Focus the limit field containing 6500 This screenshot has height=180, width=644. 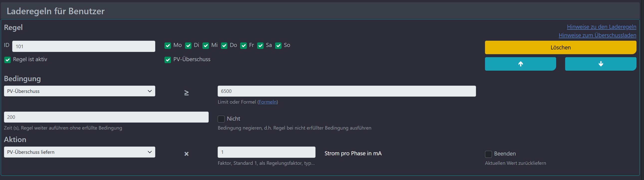tap(346, 91)
